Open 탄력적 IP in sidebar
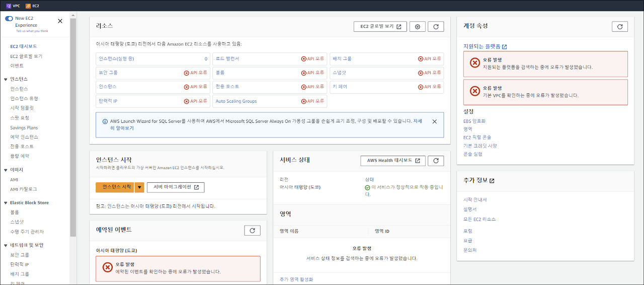The height and width of the screenshot is (285, 644). (20, 264)
